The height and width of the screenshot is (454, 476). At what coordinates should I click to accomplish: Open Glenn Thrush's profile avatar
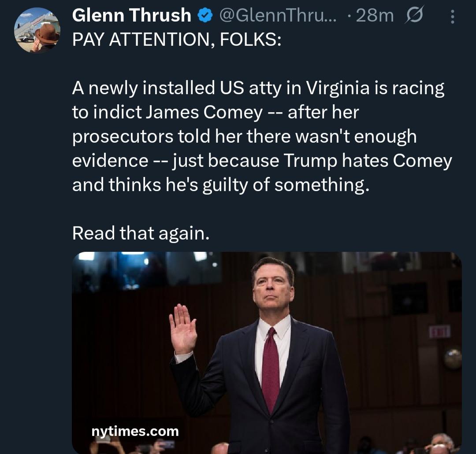click(37, 30)
